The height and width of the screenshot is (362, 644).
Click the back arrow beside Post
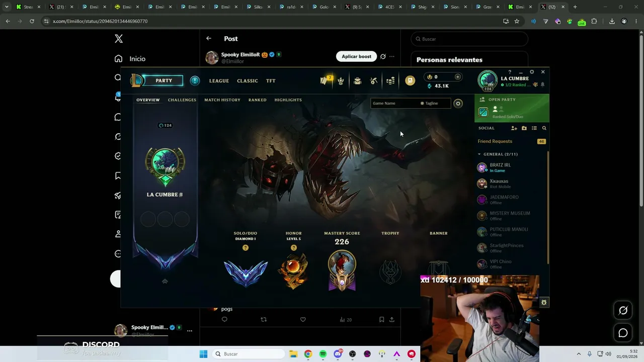pos(209,38)
